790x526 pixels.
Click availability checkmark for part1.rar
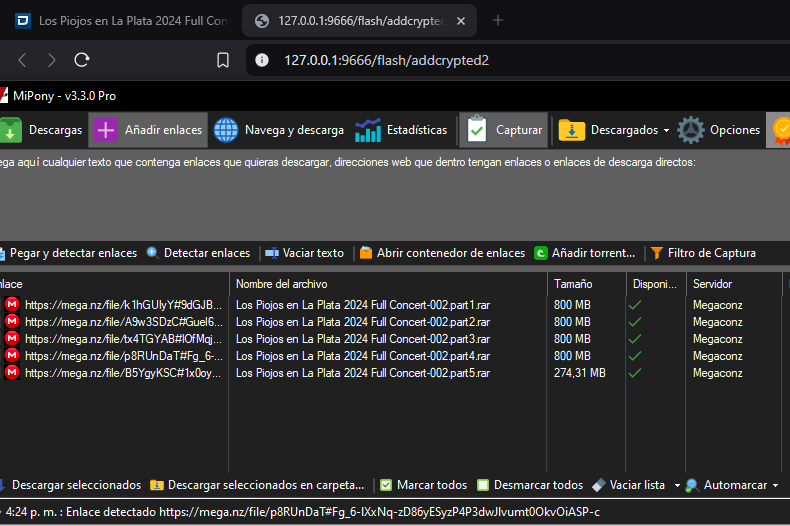pyautogui.click(x=635, y=305)
